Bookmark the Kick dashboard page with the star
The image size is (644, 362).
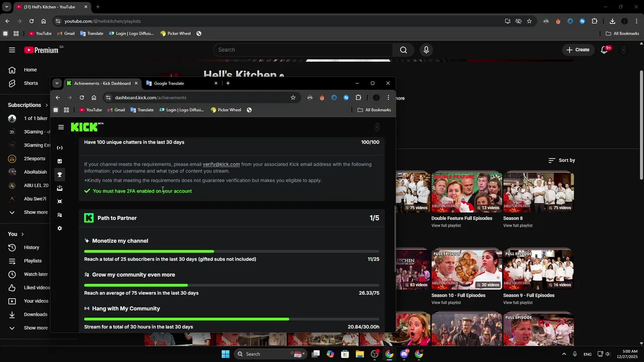293,98
